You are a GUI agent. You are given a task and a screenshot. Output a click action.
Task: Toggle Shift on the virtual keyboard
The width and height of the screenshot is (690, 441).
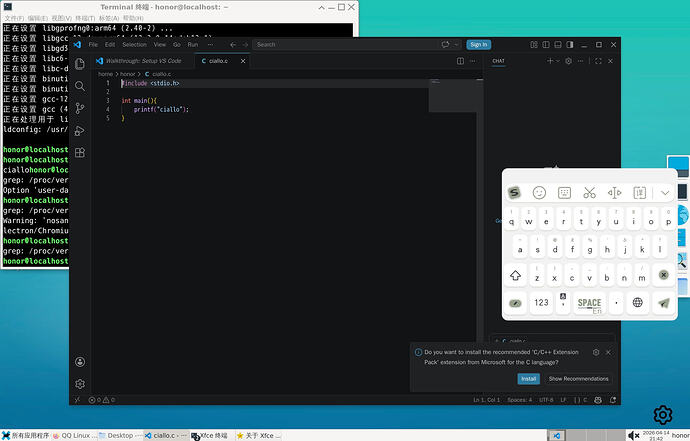515,276
